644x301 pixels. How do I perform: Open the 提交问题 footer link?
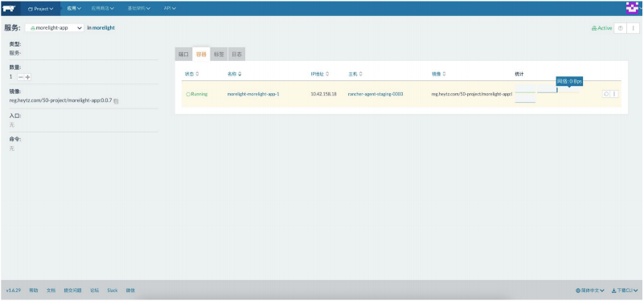tap(72, 291)
